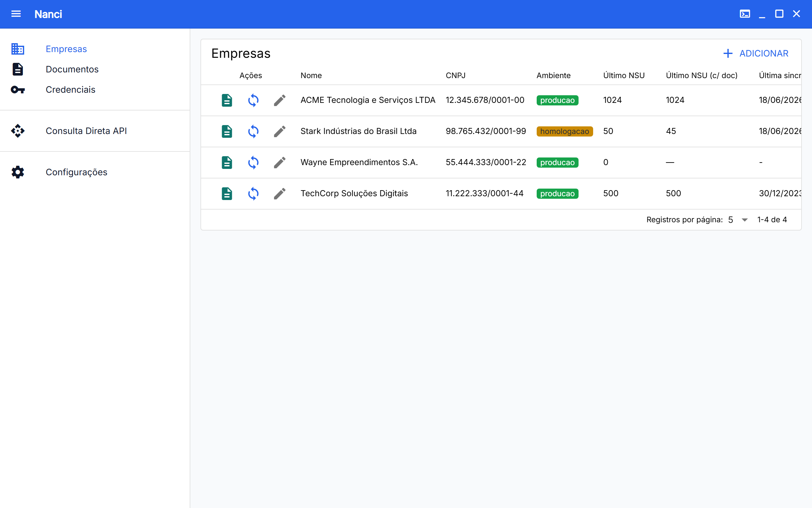This screenshot has width=812, height=508.
Task: Click the producao badge for Wayne Empreendimentos
Action: (557, 163)
